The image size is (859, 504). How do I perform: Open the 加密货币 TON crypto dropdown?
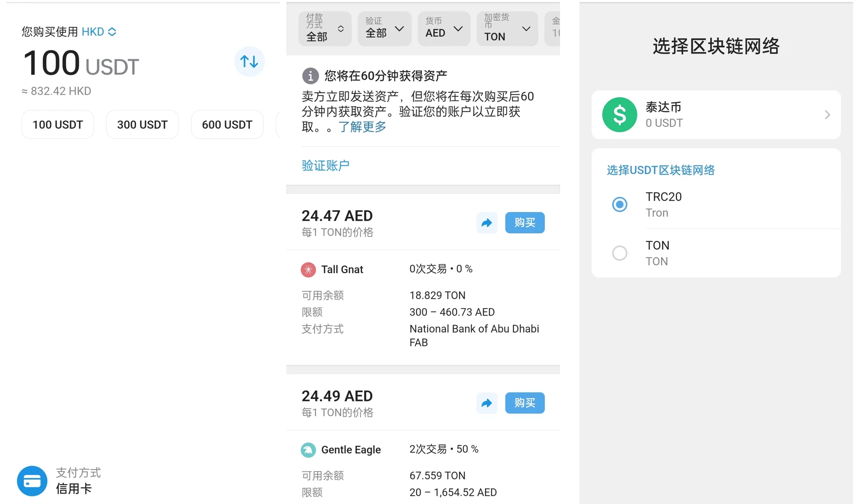[x=507, y=29]
